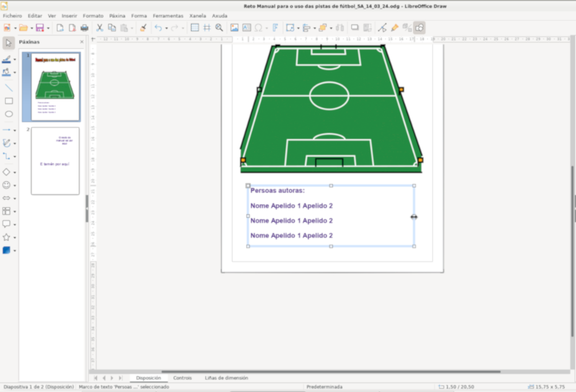Select the page 2 thumbnail
This screenshot has width=576, height=392.
(55, 160)
